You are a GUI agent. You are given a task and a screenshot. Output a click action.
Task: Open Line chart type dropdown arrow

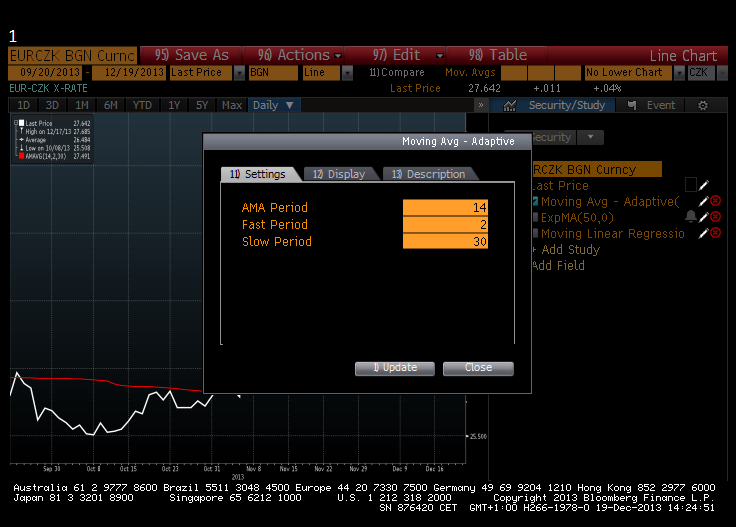(x=347, y=73)
